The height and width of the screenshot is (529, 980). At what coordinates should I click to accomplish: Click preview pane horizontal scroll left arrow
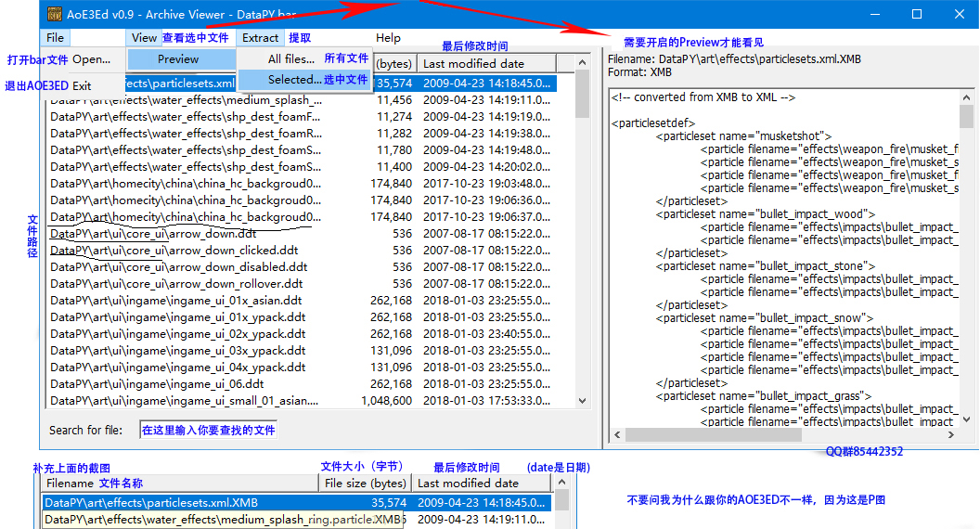617,434
